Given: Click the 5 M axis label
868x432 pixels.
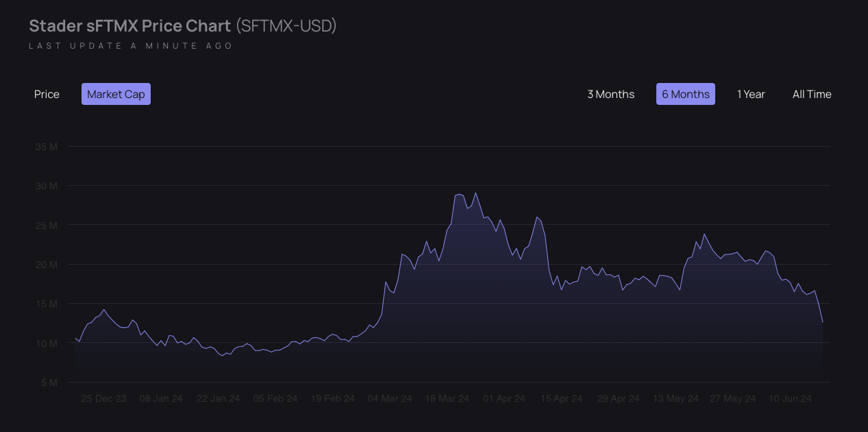Looking at the screenshot, I should click(x=49, y=383).
